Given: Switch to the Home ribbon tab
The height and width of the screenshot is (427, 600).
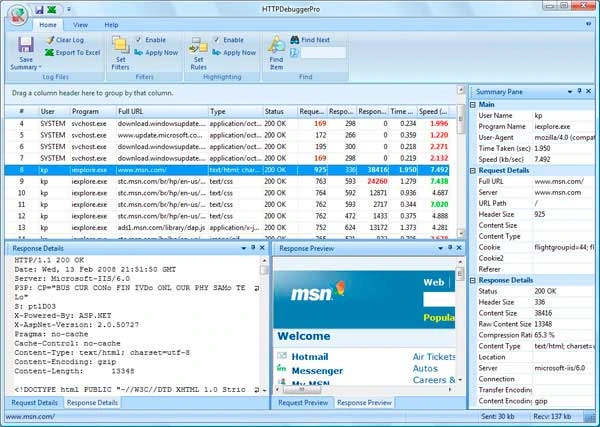Looking at the screenshot, I should [x=48, y=25].
